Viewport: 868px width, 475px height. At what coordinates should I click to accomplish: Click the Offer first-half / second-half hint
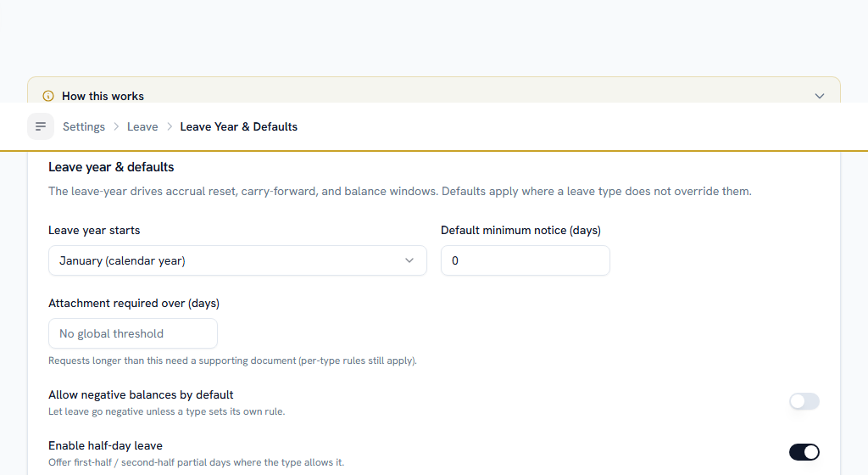196,462
